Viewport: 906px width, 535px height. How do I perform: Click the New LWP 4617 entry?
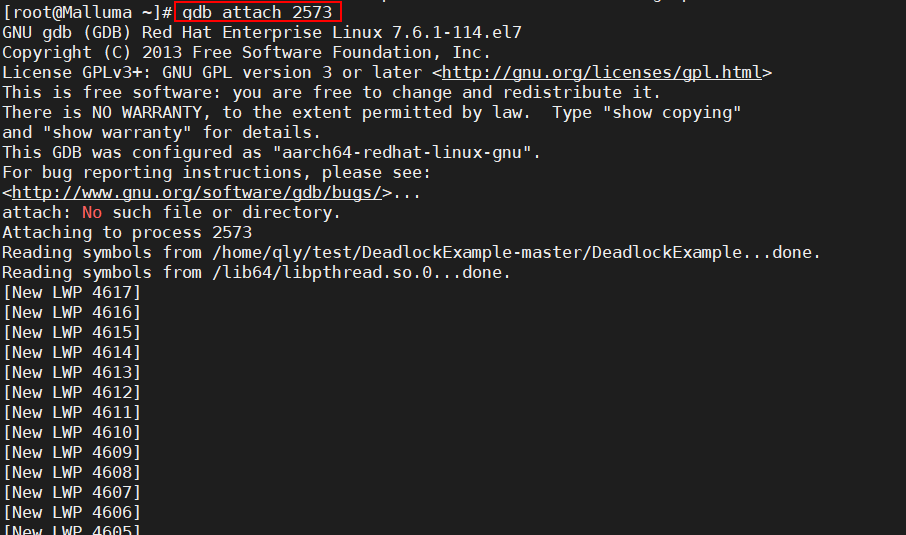[72, 293]
